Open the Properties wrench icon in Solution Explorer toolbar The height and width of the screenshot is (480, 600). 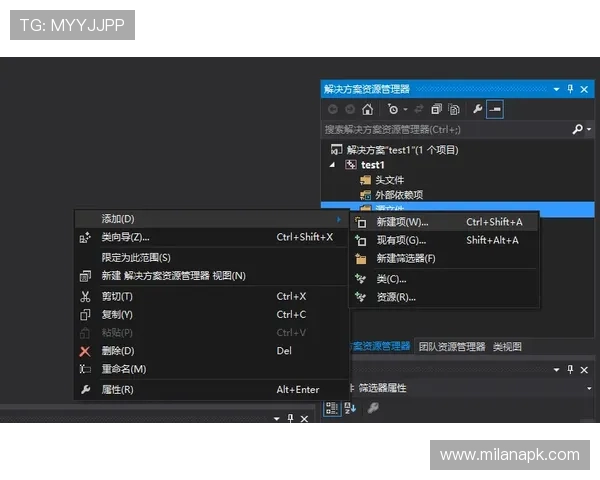coord(477,109)
